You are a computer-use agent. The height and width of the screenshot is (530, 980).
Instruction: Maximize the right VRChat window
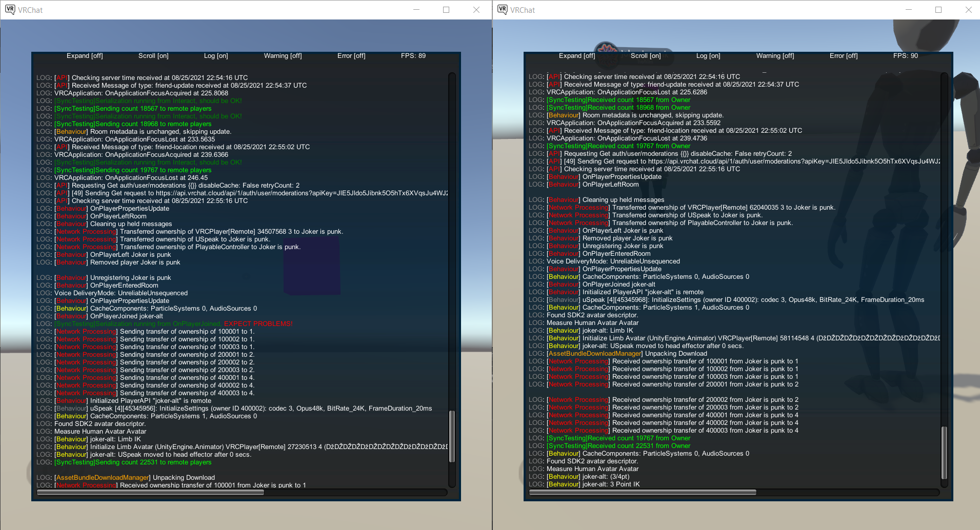[938, 10]
